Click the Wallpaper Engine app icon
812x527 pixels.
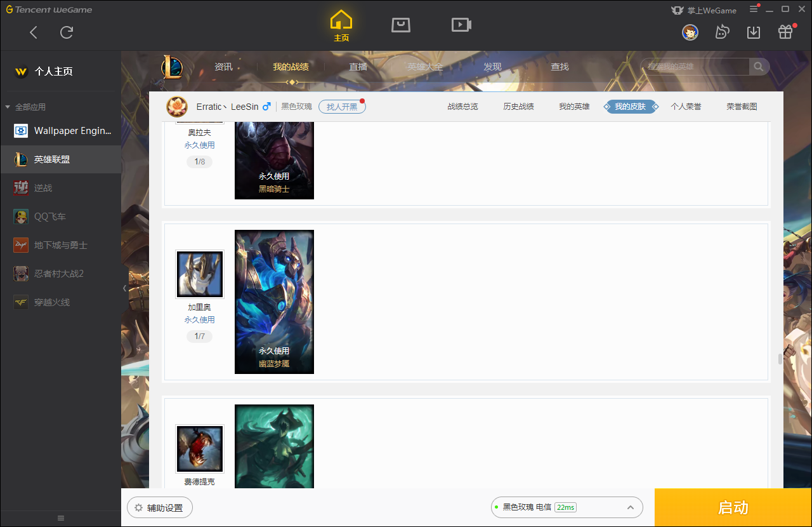(x=21, y=131)
